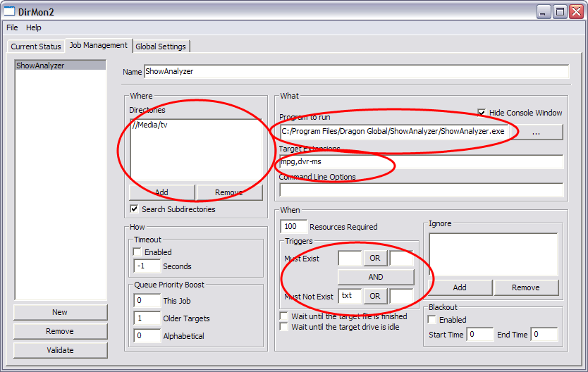This screenshot has height=372, width=588.
Task: Open the Global Settings tab
Action: [161, 46]
